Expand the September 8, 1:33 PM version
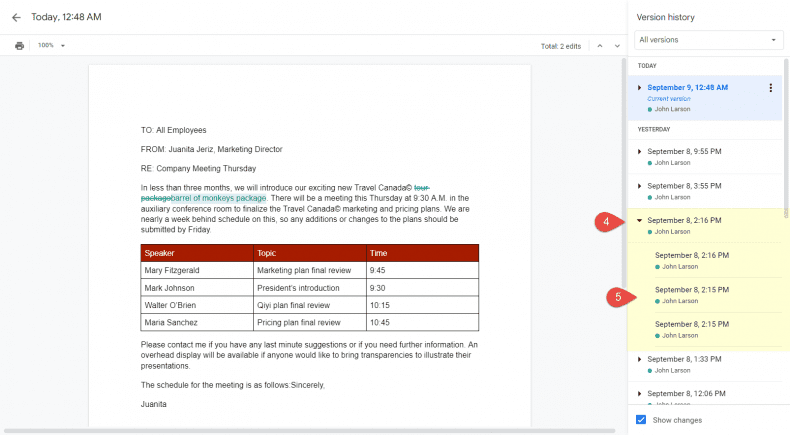The image size is (790, 435). pos(640,358)
